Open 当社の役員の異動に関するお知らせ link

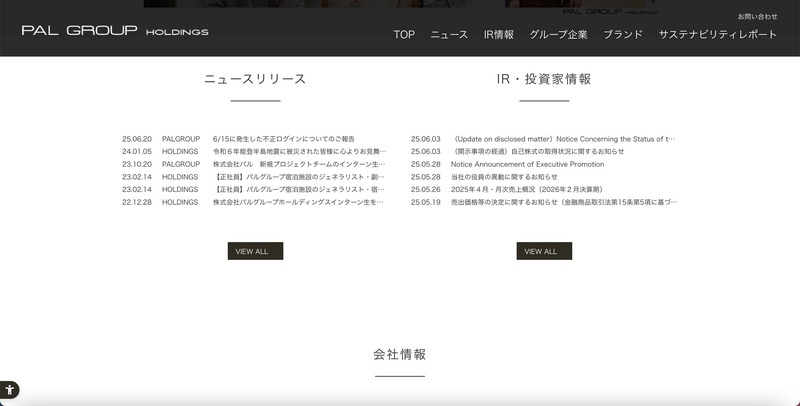tap(504, 177)
